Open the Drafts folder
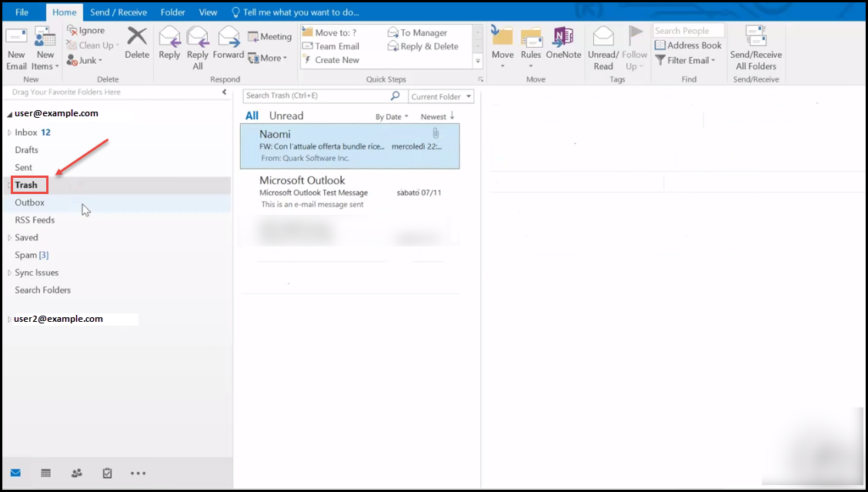This screenshot has width=868, height=492. [x=27, y=149]
